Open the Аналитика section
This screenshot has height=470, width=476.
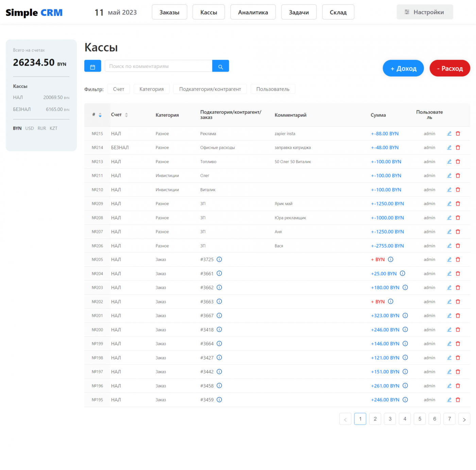coord(253,12)
